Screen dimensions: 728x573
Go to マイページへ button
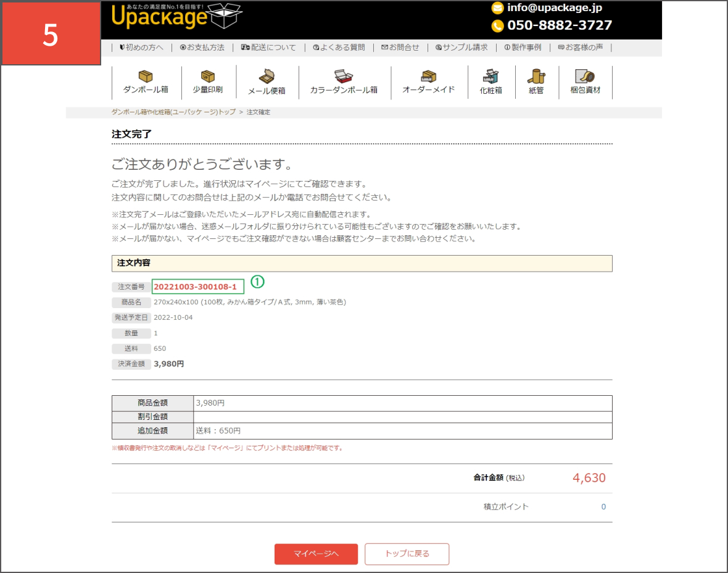pyautogui.click(x=316, y=554)
